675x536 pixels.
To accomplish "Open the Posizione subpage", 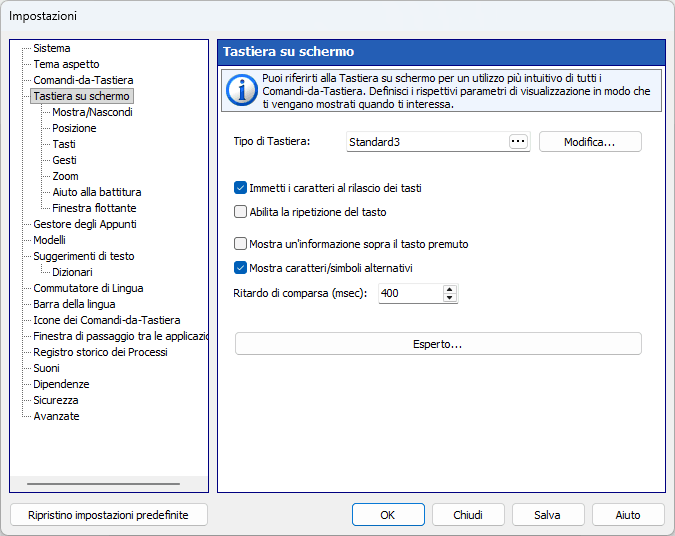I will [x=74, y=128].
